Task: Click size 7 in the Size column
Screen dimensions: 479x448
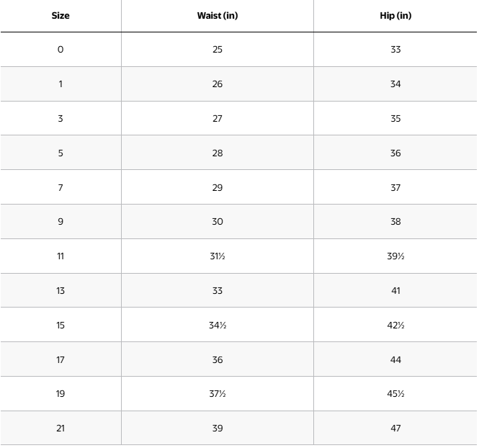Action: point(61,188)
